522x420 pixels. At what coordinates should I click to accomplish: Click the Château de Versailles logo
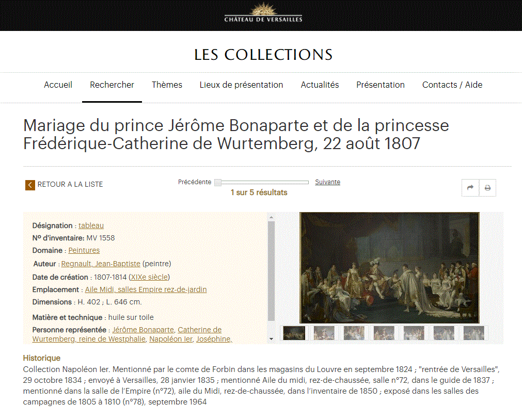click(x=263, y=13)
